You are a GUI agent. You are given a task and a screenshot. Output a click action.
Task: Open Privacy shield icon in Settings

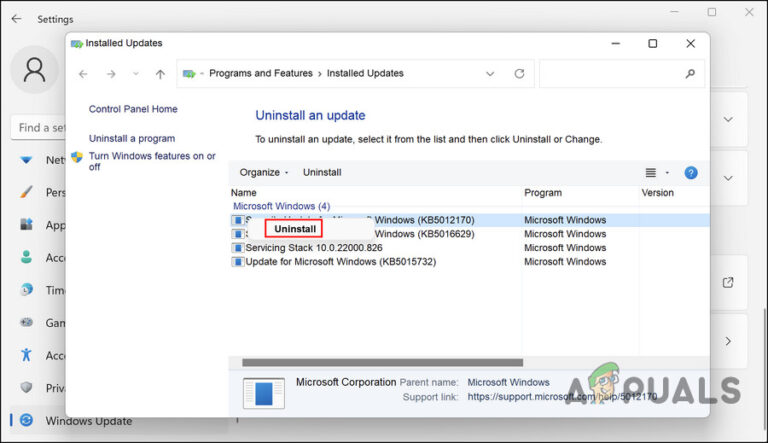26,387
